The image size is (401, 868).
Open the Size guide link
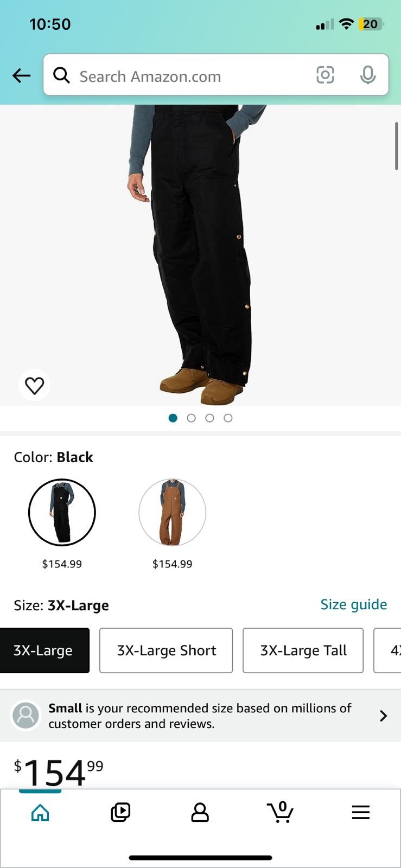[353, 604]
